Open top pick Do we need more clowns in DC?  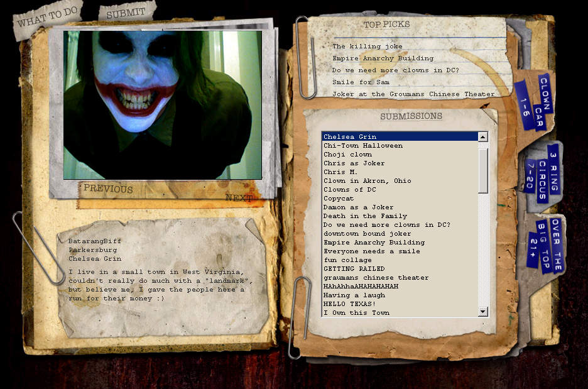395,70
